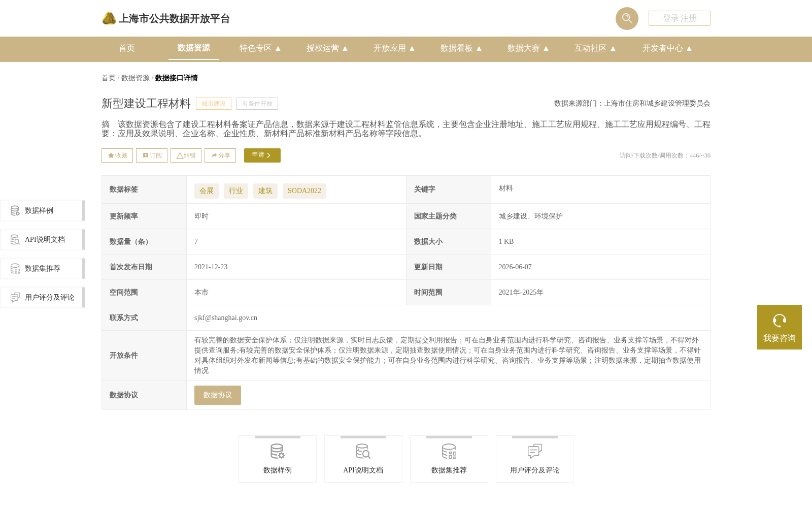Click the 申请 apply button
This screenshot has height=508, width=812.
tap(262, 155)
